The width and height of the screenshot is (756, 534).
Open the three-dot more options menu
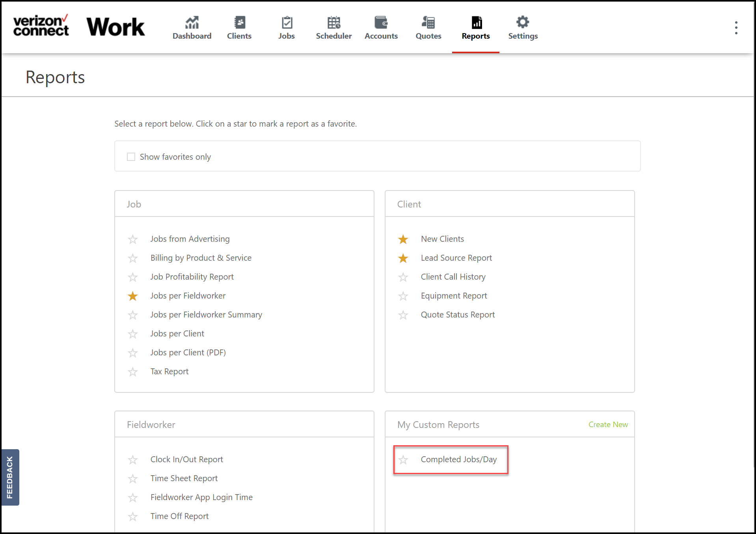coord(736,28)
